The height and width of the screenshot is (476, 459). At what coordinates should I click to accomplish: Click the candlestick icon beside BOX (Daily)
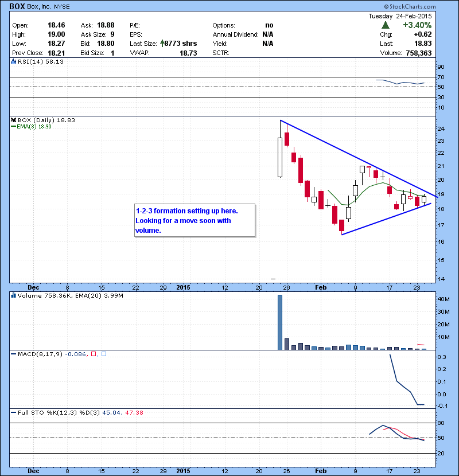point(13,120)
